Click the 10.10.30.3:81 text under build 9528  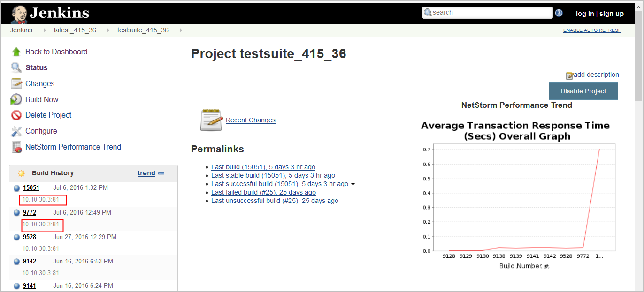pyautogui.click(x=41, y=248)
